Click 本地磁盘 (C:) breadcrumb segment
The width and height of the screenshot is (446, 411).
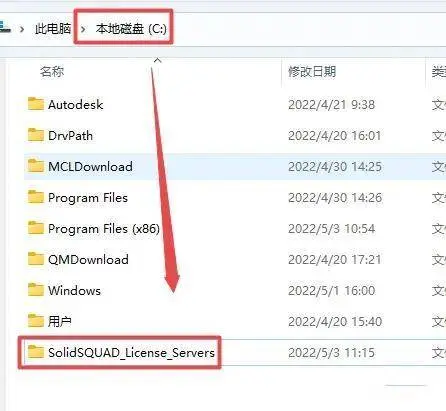[x=131, y=29]
